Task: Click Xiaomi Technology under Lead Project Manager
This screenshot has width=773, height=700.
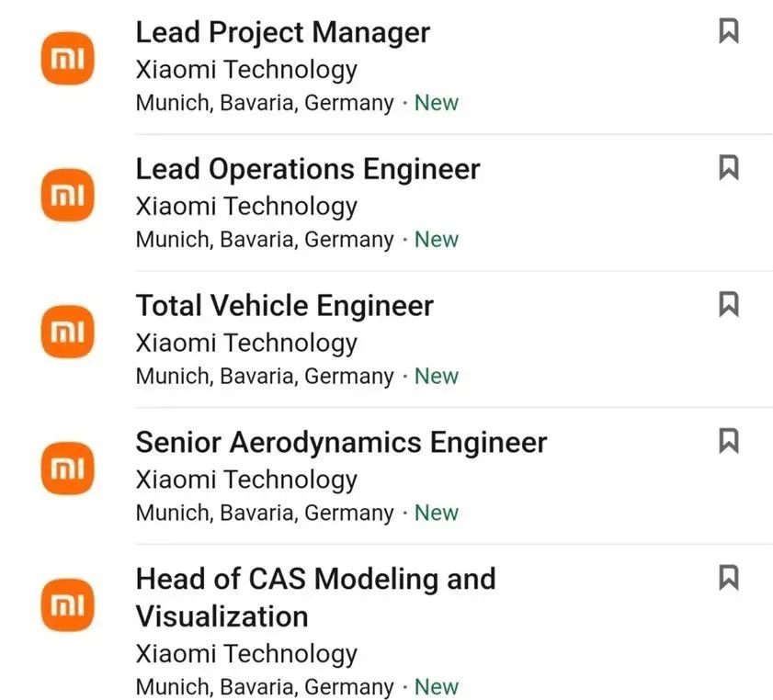Action: pos(246,70)
